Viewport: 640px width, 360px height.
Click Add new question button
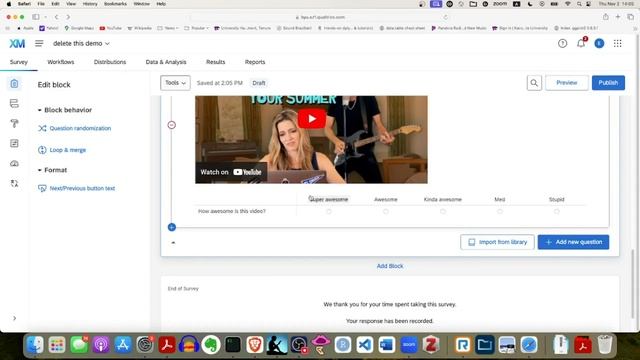573,242
